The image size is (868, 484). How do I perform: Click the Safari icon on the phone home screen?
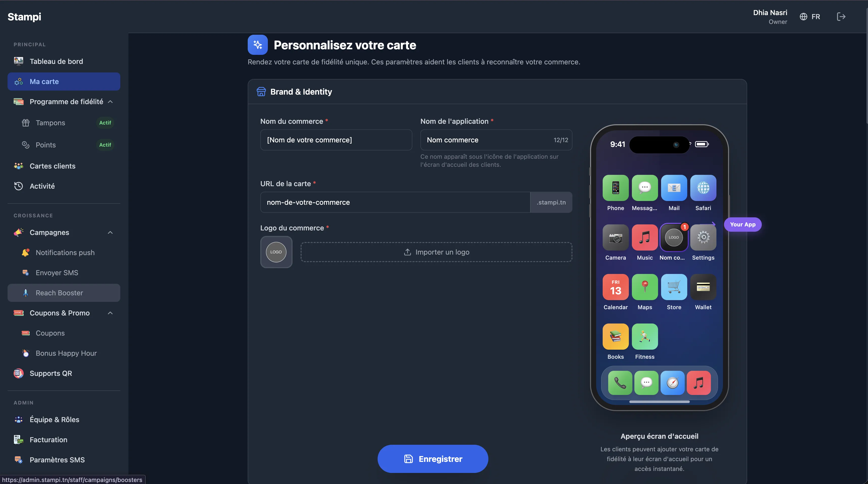point(703,188)
